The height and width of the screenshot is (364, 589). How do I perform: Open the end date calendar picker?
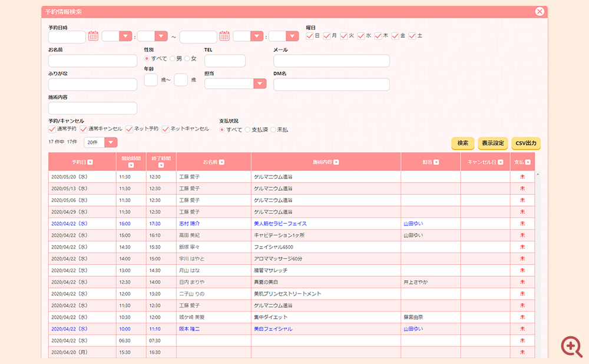click(x=224, y=36)
